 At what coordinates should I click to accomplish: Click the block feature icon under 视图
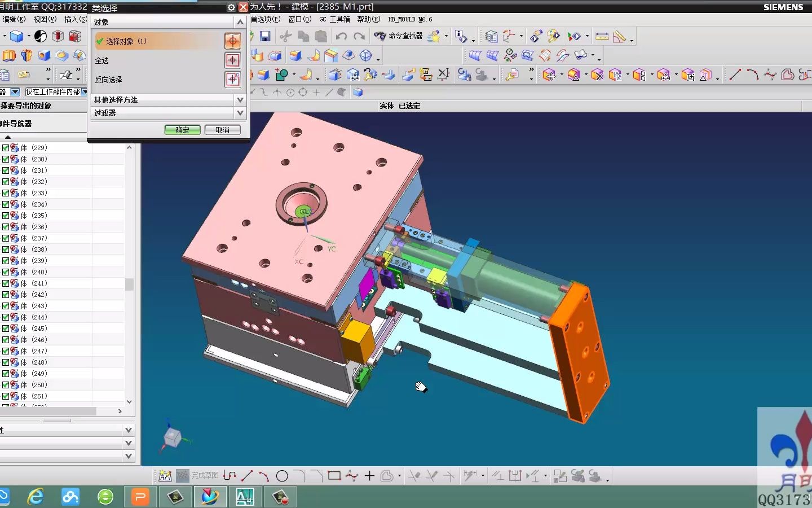pos(17,37)
